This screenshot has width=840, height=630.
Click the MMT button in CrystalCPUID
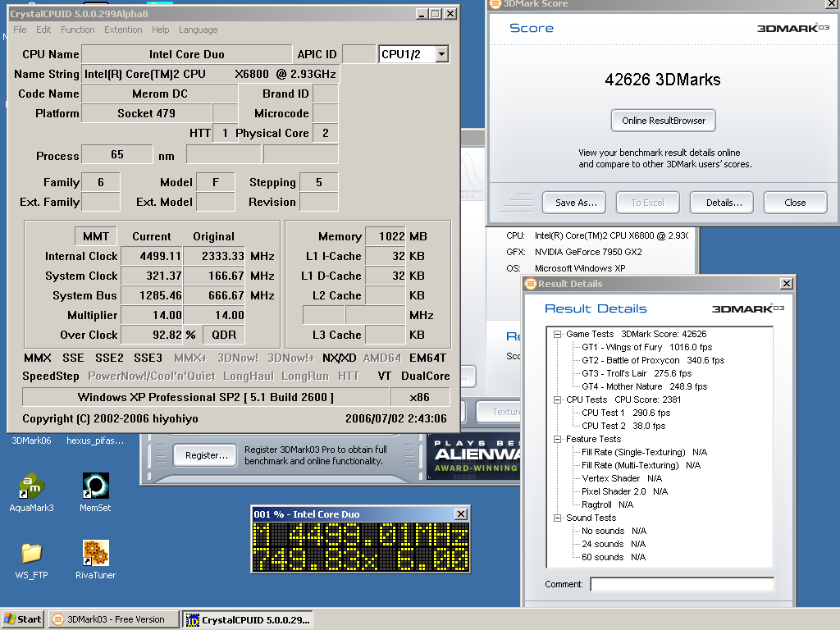click(x=96, y=236)
